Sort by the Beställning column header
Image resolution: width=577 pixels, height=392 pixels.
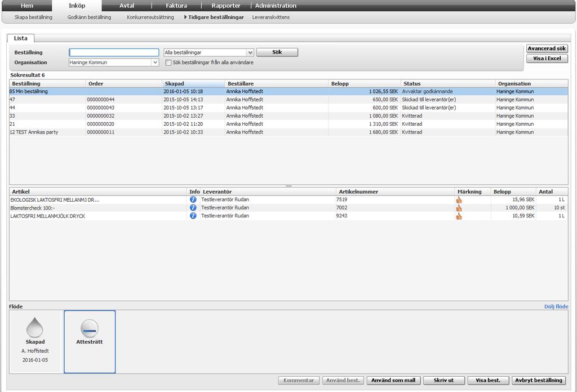pyautogui.click(x=47, y=84)
